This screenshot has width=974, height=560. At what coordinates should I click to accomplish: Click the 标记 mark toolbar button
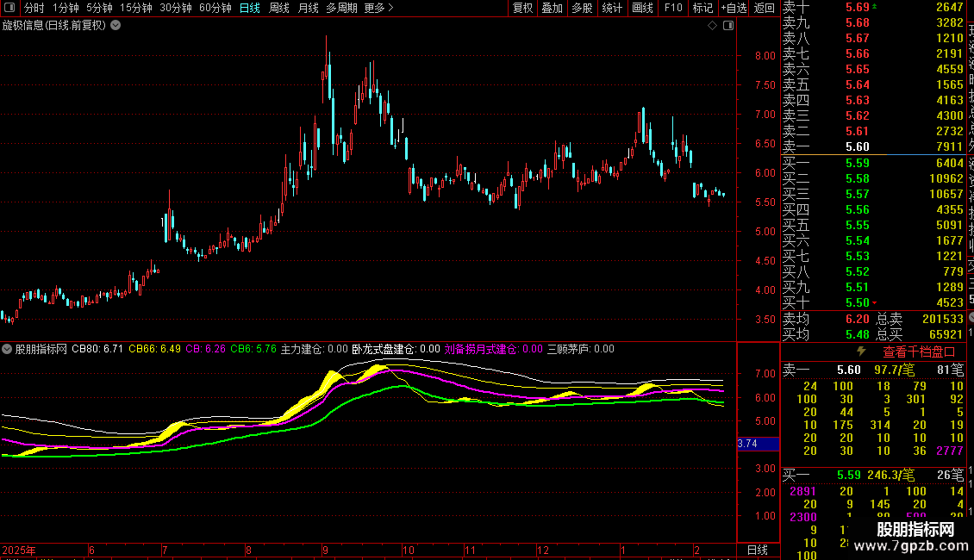click(x=702, y=8)
